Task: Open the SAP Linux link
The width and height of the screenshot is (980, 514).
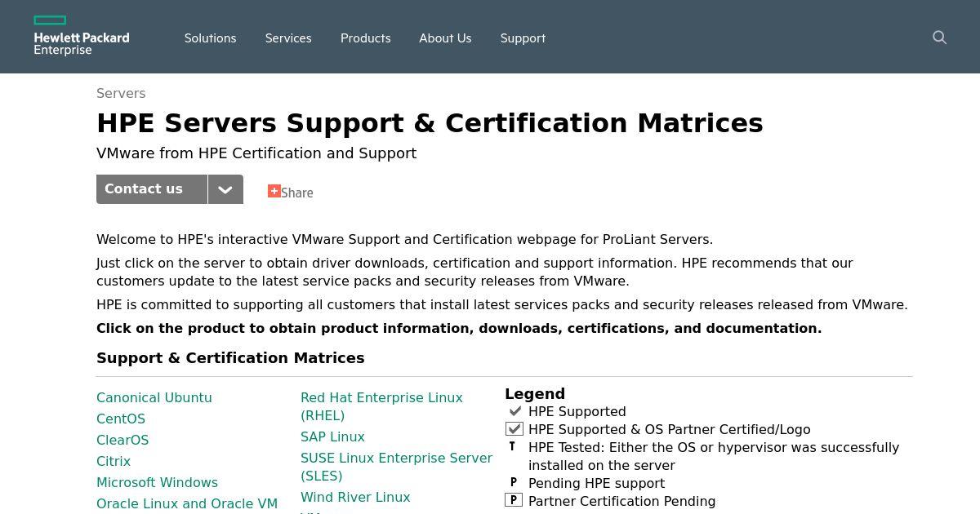Action: [x=332, y=436]
